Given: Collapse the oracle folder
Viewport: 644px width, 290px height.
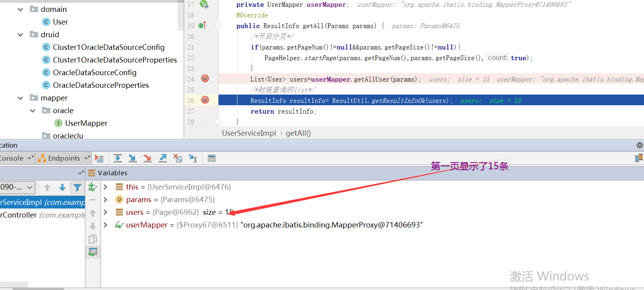Looking at the screenshot, I should point(33,110).
